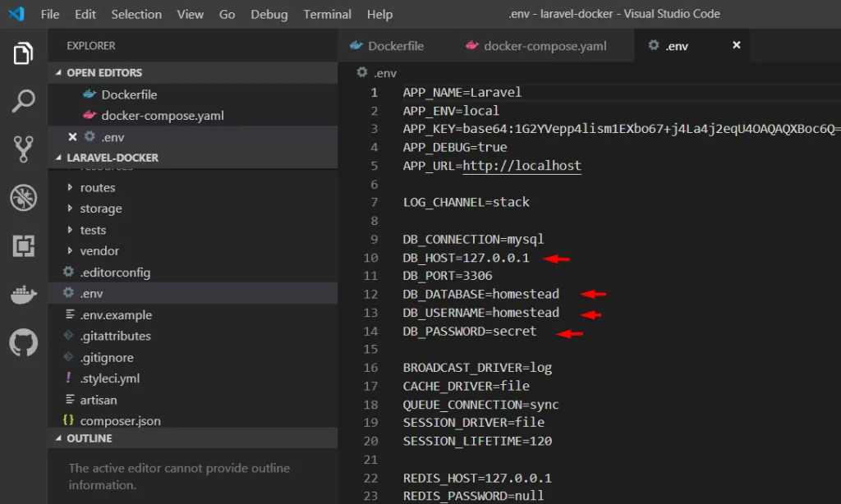Click the artisan file icon

[x=70, y=400]
